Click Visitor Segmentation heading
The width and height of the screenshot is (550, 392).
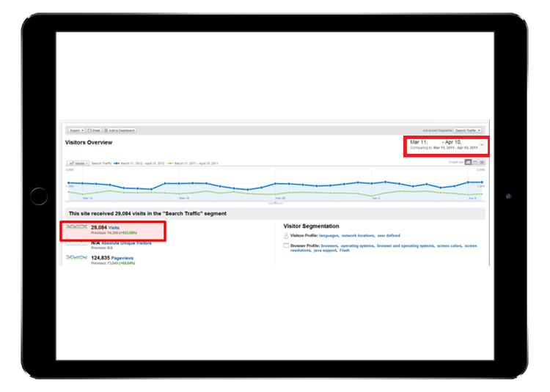pyautogui.click(x=311, y=226)
